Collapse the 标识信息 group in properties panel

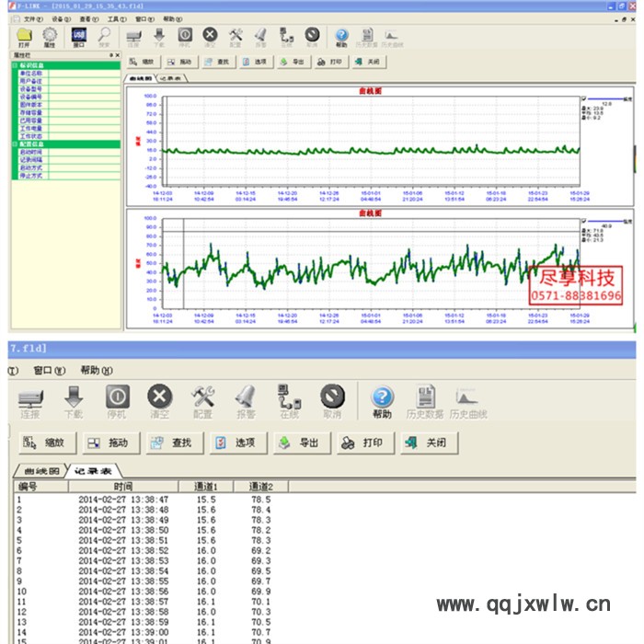tap(15, 65)
